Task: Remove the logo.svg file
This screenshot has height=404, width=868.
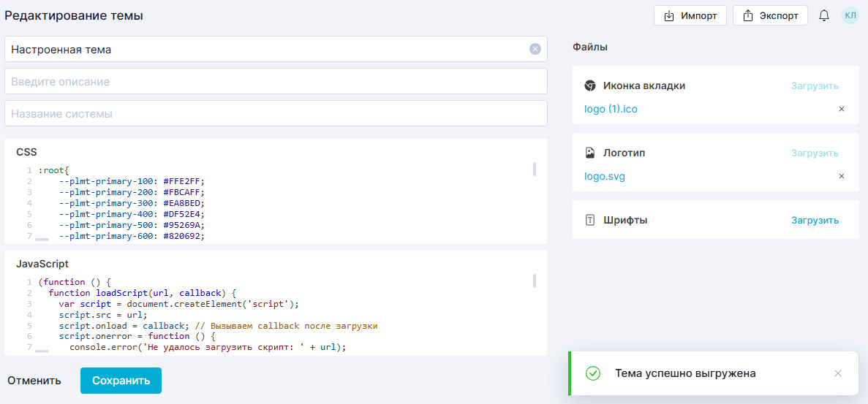Action: (841, 176)
